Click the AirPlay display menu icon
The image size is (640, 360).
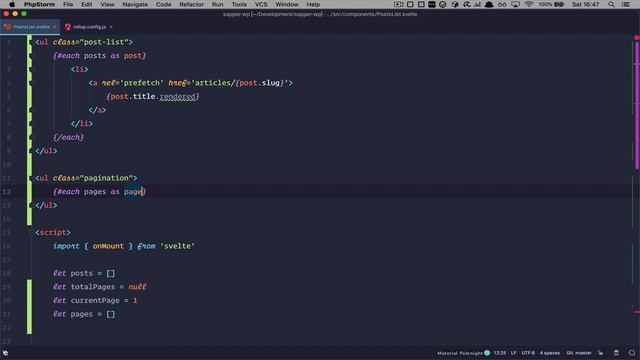tap(516, 4)
